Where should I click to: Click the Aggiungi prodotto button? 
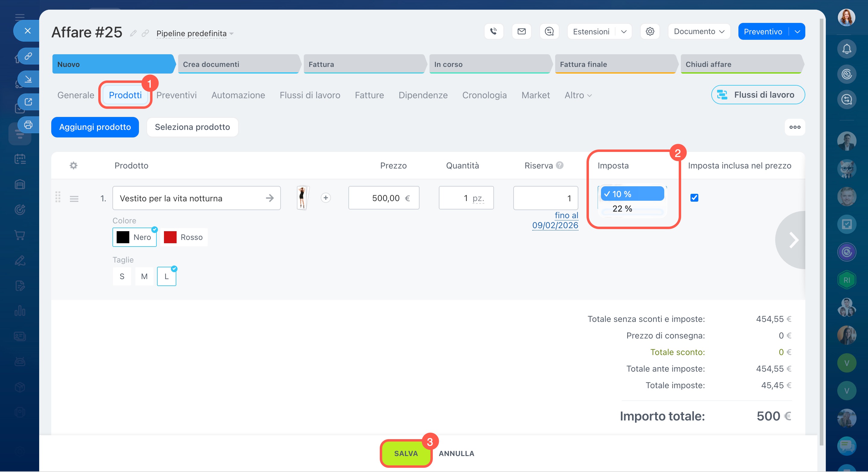click(95, 127)
